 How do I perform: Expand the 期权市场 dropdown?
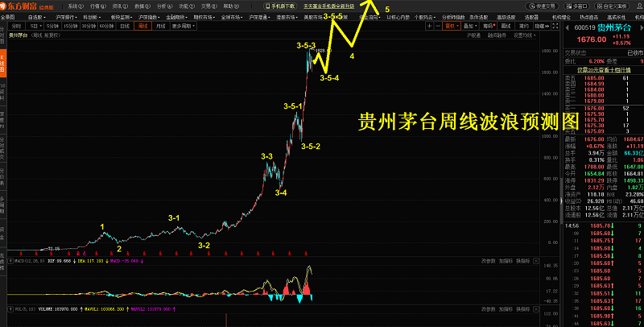tap(204, 17)
